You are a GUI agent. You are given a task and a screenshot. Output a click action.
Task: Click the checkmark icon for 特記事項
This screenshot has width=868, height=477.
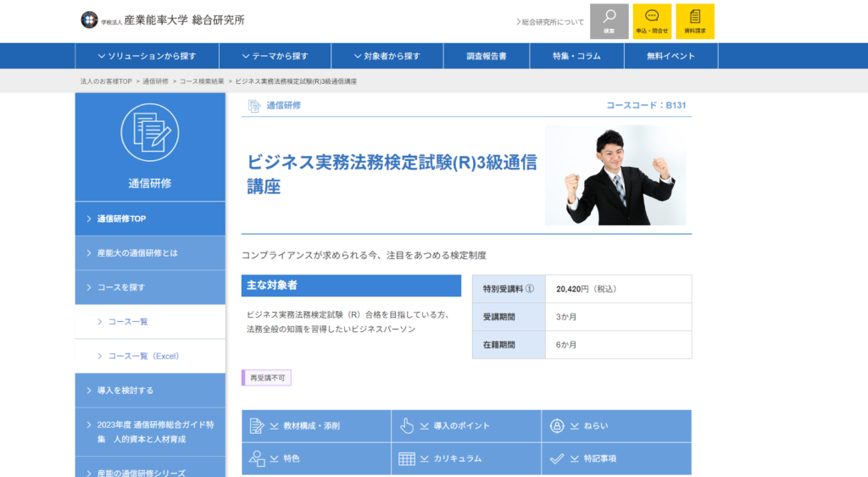(557, 458)
